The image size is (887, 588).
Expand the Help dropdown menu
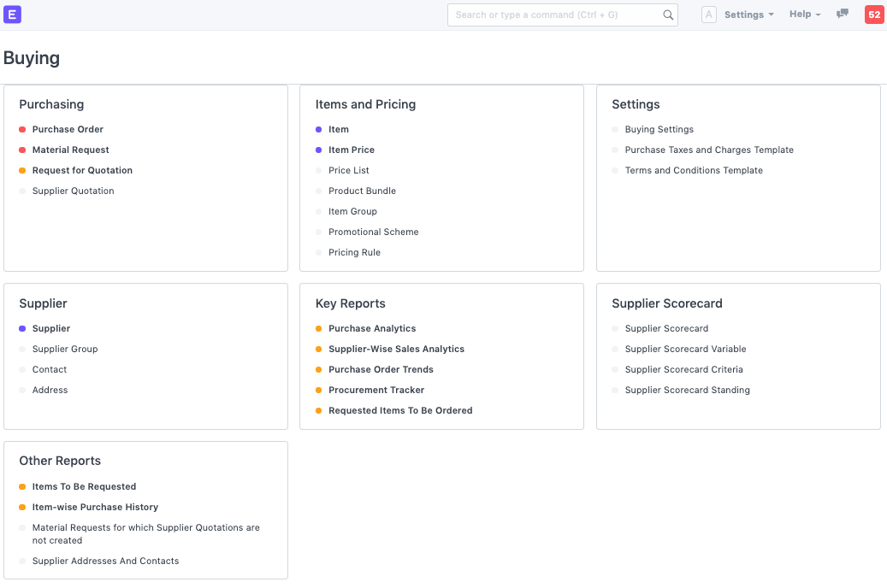[804, 15]
